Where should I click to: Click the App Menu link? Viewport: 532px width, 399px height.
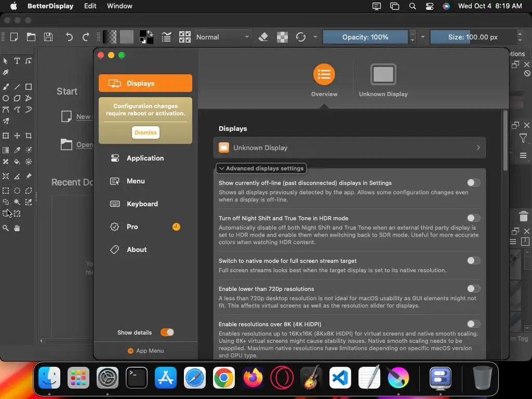point(146,351)
